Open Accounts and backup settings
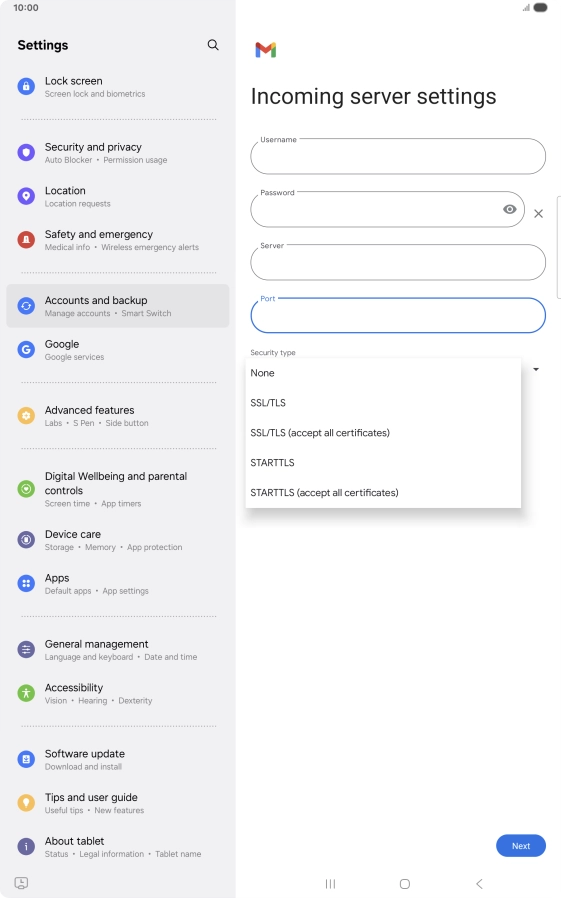561x898 pixels. [x=117, y=306]
